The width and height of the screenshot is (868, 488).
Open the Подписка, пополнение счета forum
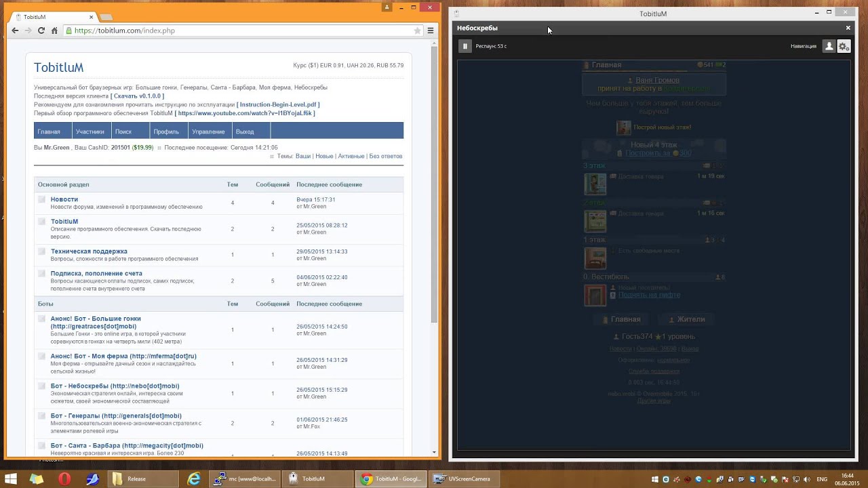(x=95, y=273)
